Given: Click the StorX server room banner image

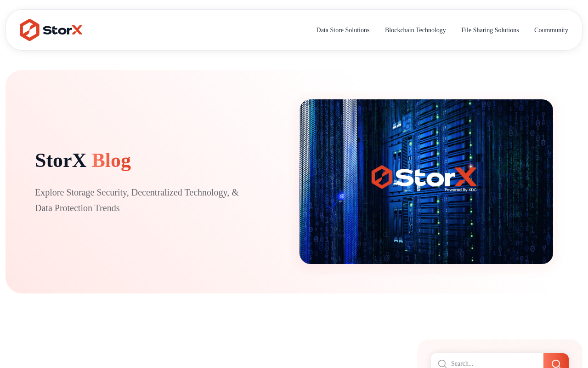Looking at the screenshot, I should (426, 182).
